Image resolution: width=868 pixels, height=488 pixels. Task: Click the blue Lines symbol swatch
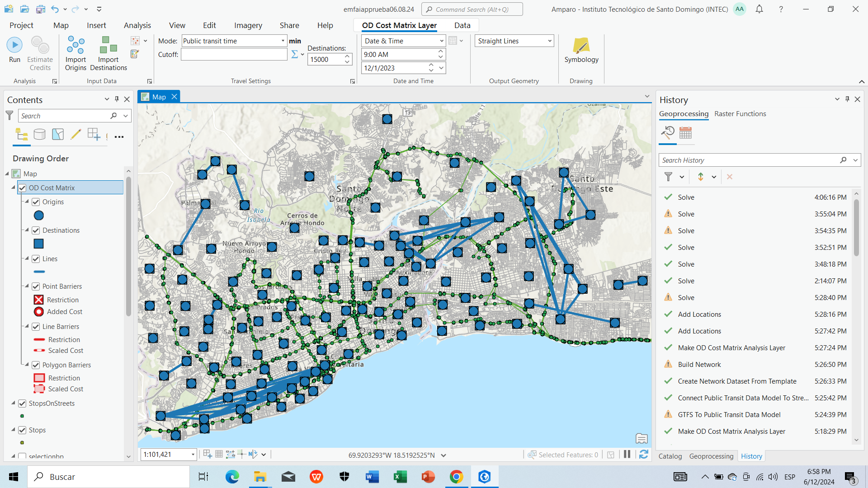click(39, 272)
